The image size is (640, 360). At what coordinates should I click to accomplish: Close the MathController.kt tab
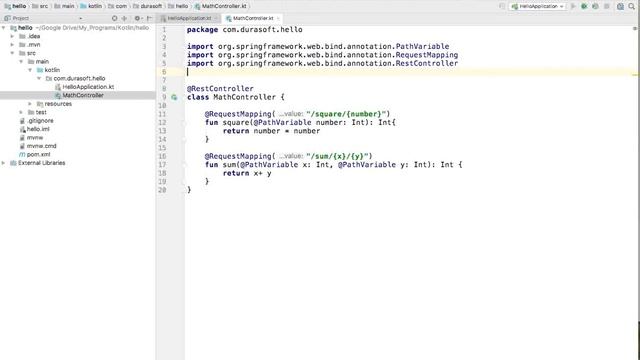[x=278, y=18]
